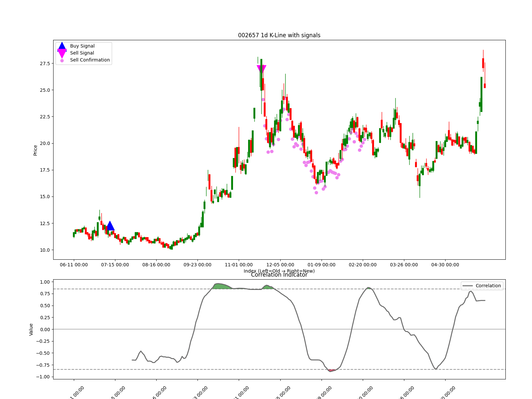The height and width of the screenshot is (399, 532).
Task: Click the Correlation Indicator subplot title
Action: pos(279,275)
